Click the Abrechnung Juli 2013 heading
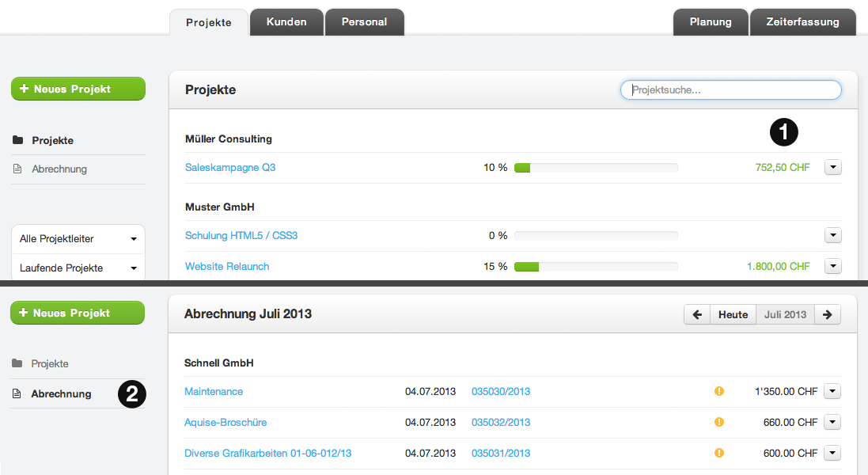Viewport: 868px width, 475px height. pos(248,314)
